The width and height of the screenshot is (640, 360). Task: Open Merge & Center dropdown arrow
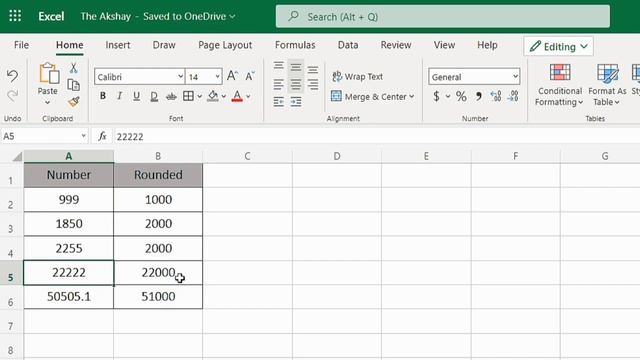412,97
